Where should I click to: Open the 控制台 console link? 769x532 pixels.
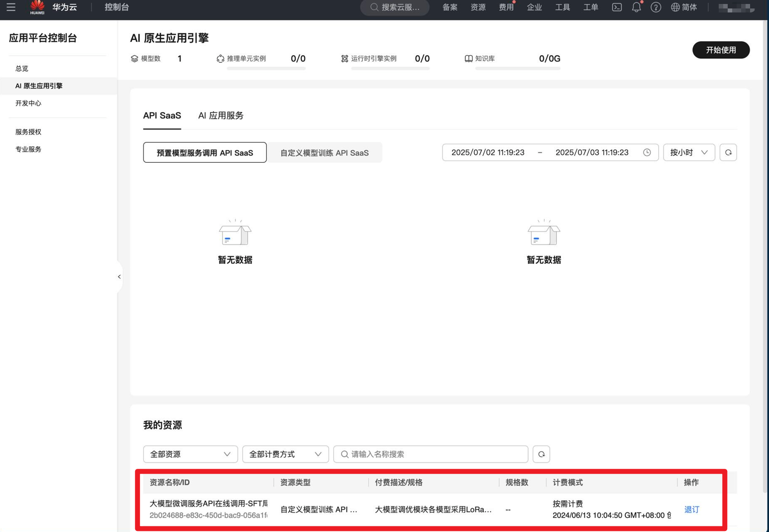(117, 7)
